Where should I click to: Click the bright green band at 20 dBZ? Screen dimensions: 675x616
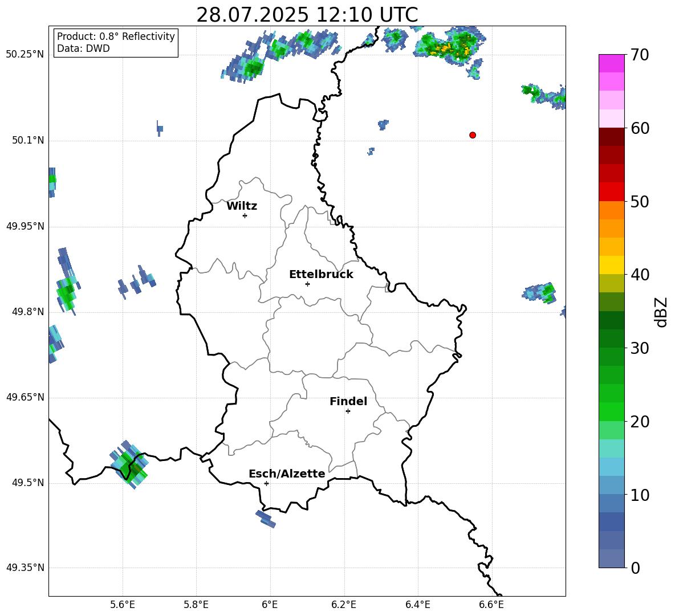[x=612, y=411]
